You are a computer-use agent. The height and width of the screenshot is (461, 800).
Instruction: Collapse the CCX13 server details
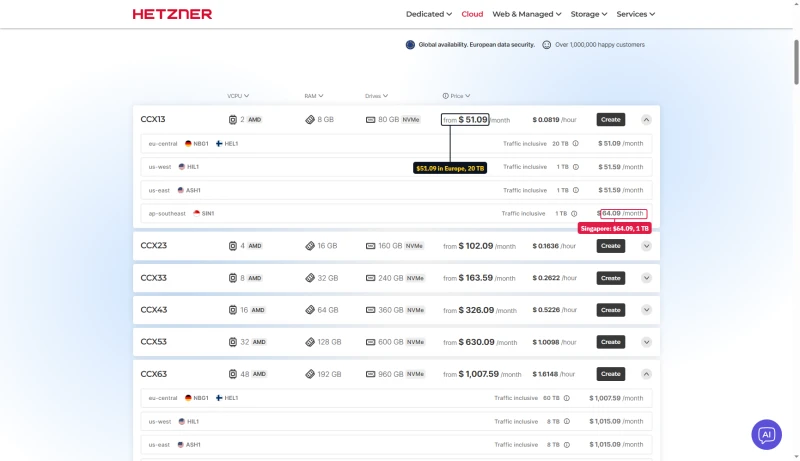[x=646, y=120]
